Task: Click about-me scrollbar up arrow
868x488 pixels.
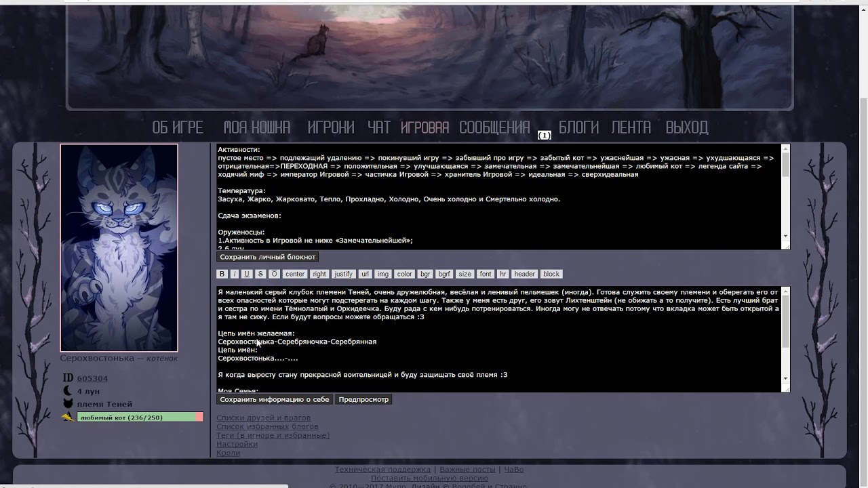Action: pyautogui.click(x=785, y=290)
